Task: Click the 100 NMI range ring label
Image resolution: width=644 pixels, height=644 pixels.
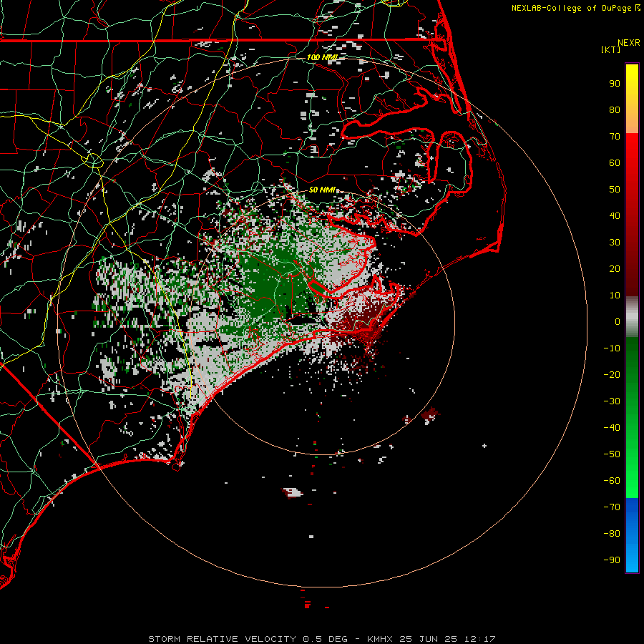Action: [x=322, y=57]
